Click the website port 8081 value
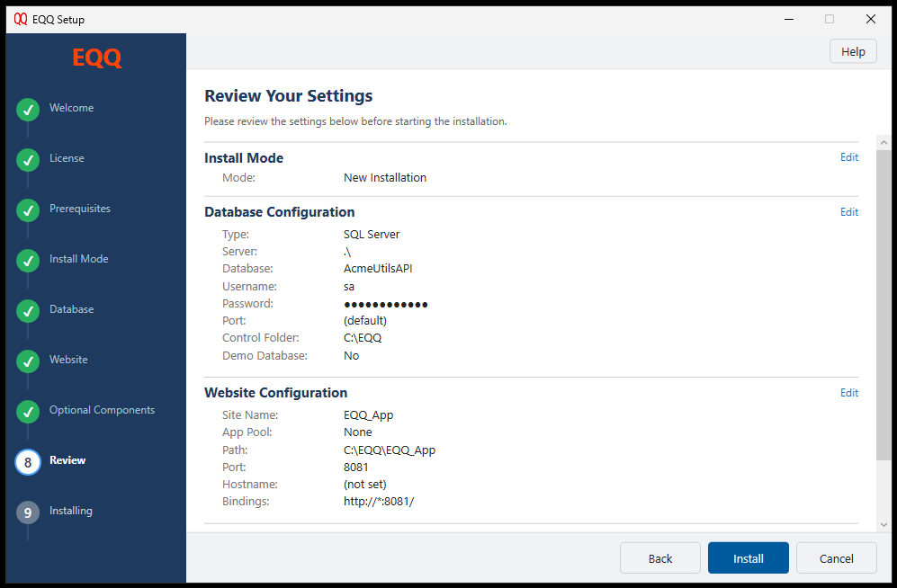Image resolution: width=897 pixels, height=588 pixels. [x=355, y=468]
